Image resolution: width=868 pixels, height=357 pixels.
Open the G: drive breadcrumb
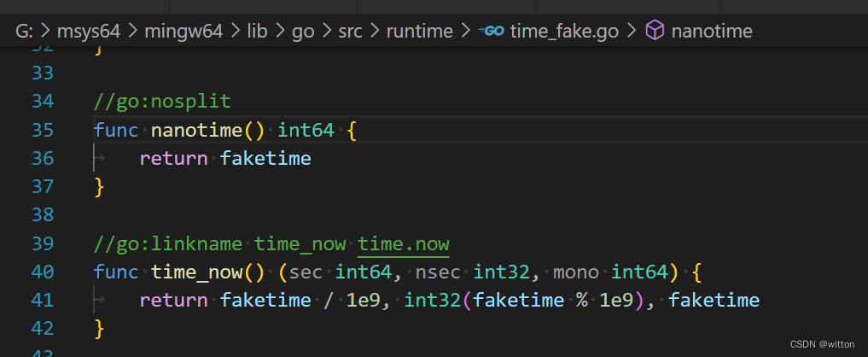(x=23, y=32)
